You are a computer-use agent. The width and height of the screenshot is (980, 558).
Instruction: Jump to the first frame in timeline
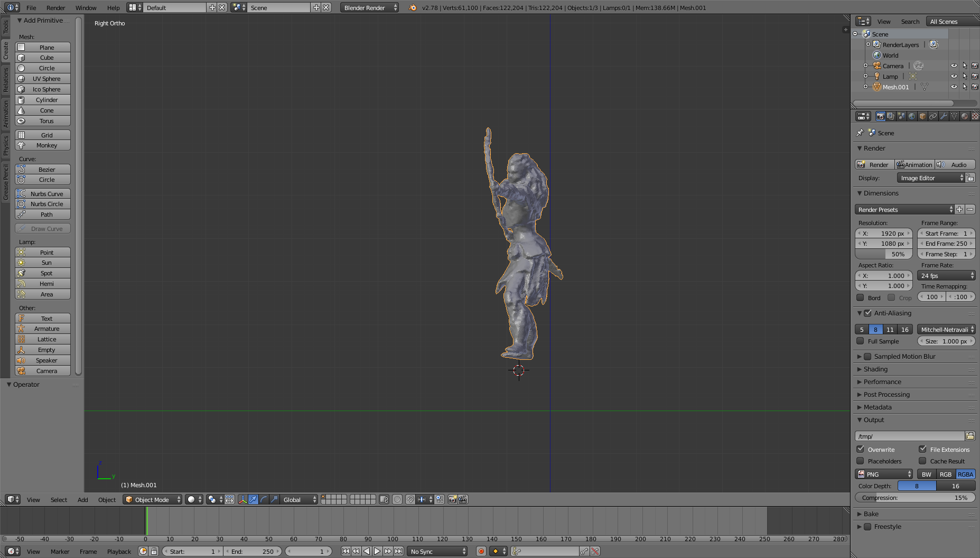[x=346, y=551]
